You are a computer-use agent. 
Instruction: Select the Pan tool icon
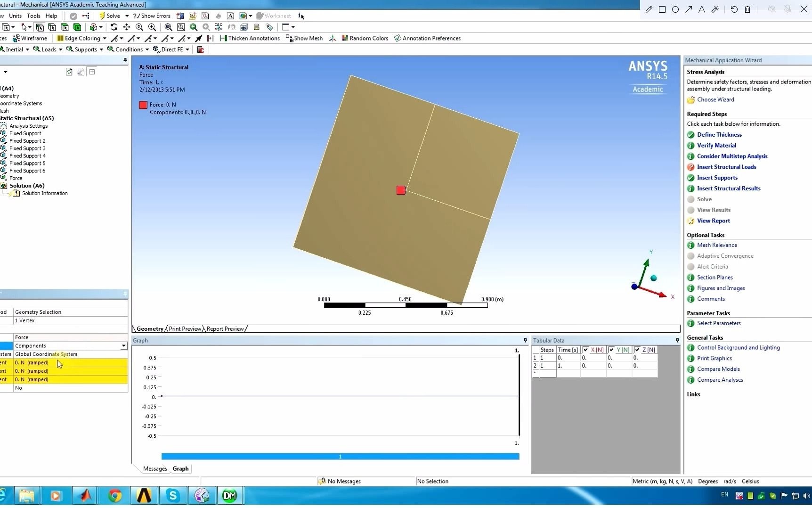127,27
